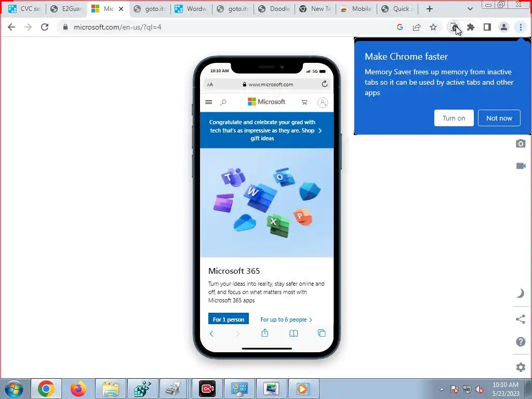Viewport: 532px width, 399px height.
Task: Tap the AA text size control
Action: 210,85
